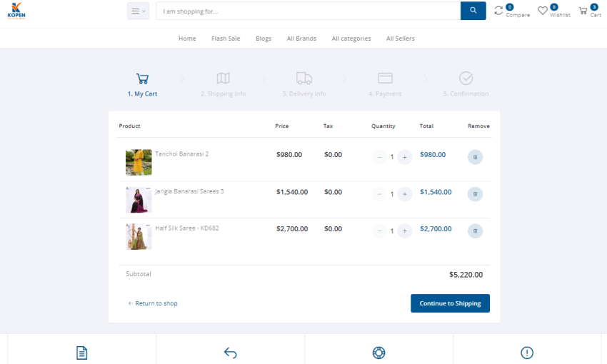Click the Kopen logo

pyautogui.click(x=16, y=11)
